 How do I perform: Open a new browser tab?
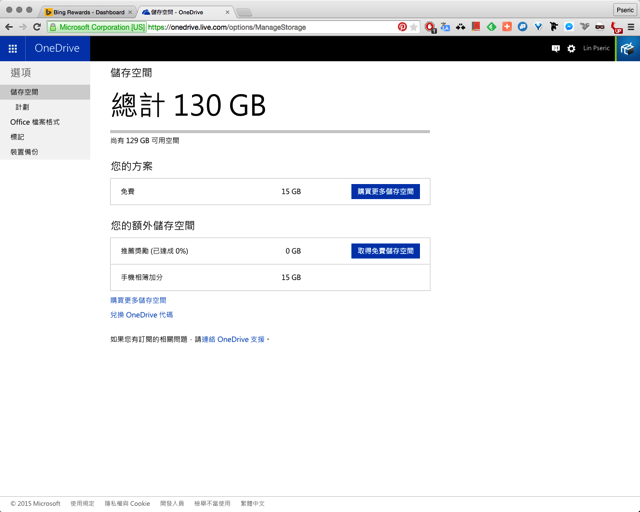[244, 13]
